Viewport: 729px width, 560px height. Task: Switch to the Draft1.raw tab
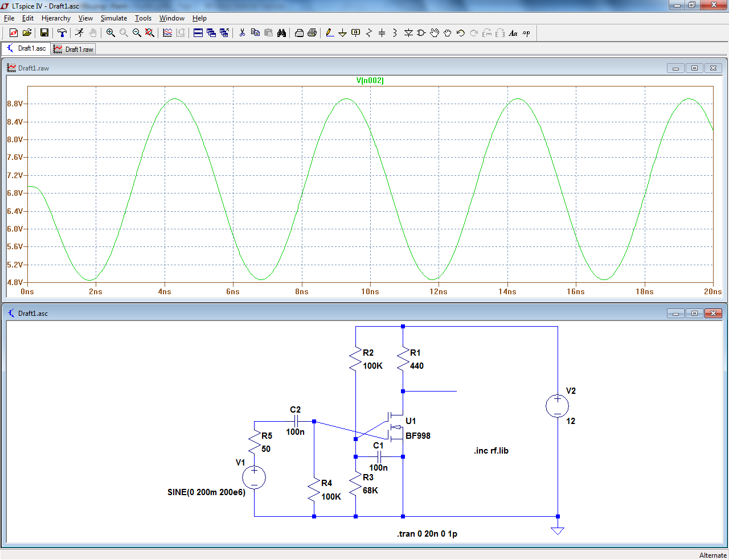tap(73, 50)
